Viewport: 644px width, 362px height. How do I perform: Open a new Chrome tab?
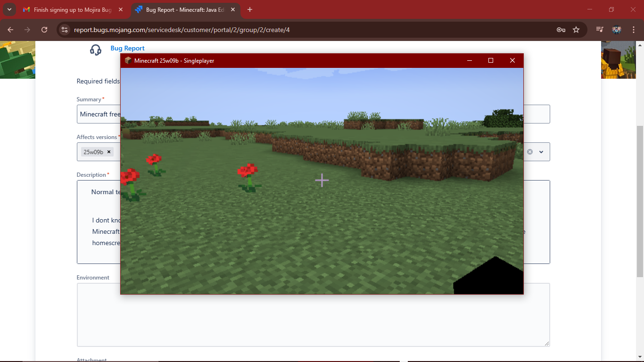[x=250, y=9]
